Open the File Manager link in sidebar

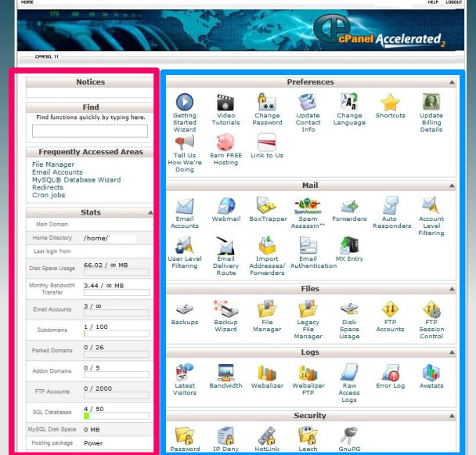click(53, 164)
